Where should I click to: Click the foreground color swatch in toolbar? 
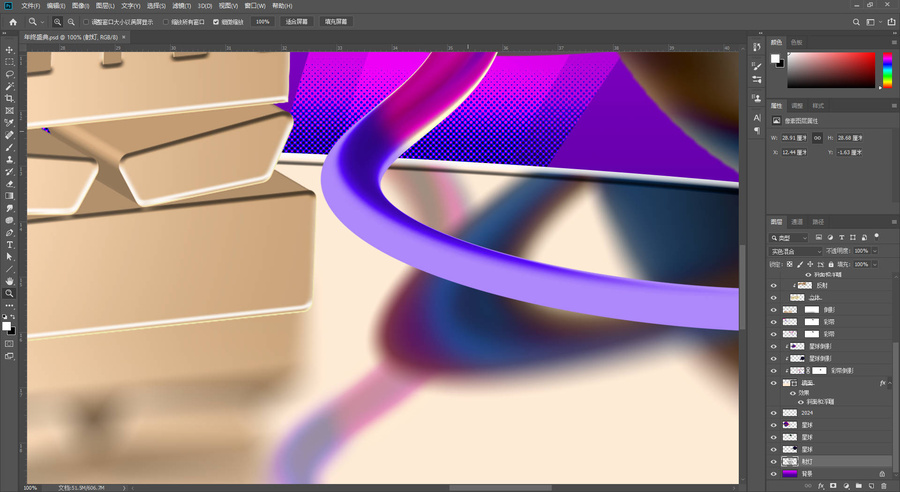6,326
